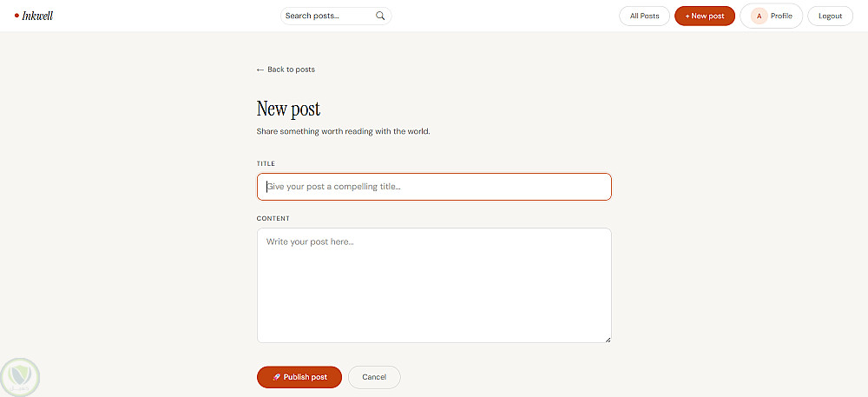Screen dimensions: 868x397
Task: Focus the Content text area
Action: 434,286
